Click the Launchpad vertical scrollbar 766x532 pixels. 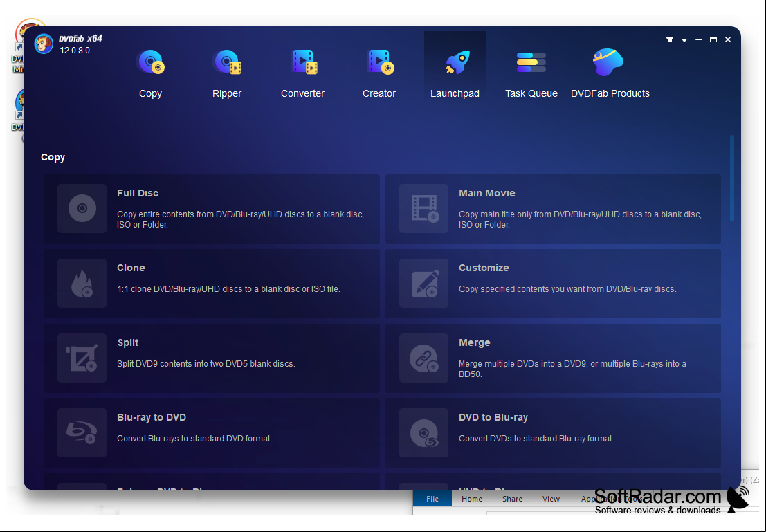732,178
